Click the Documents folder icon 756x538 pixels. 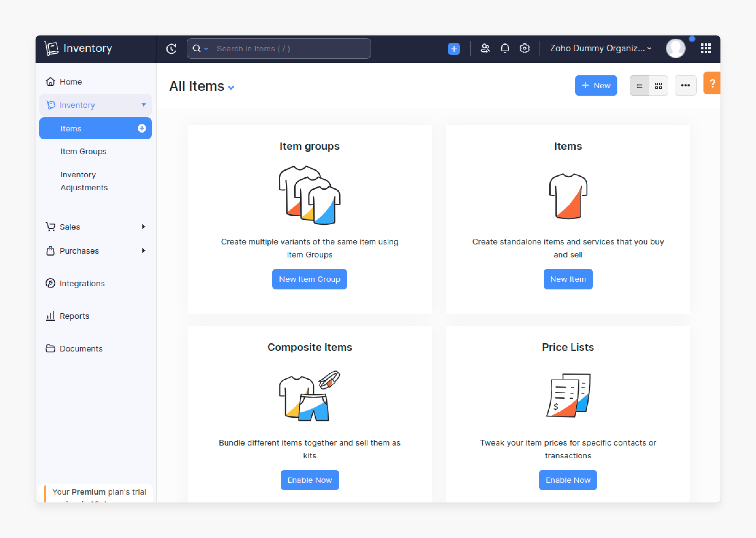[x=50, y=349]
